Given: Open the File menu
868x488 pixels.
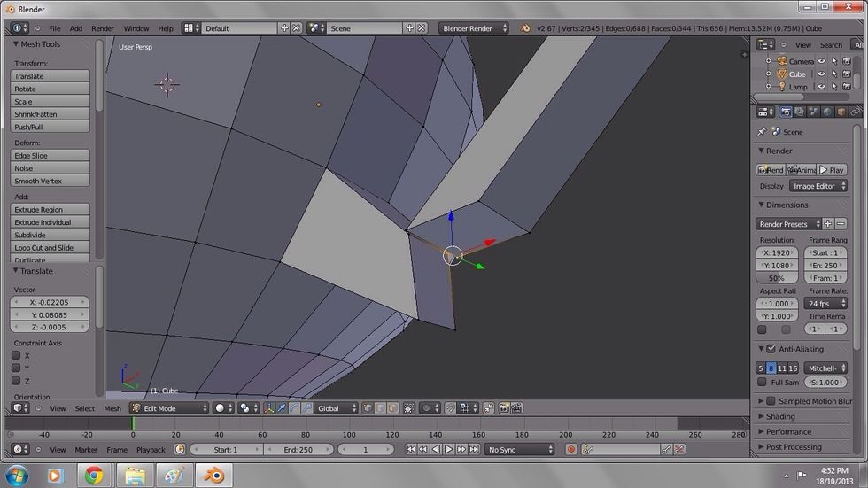Looking at the screenshot, I should [54, 28].
